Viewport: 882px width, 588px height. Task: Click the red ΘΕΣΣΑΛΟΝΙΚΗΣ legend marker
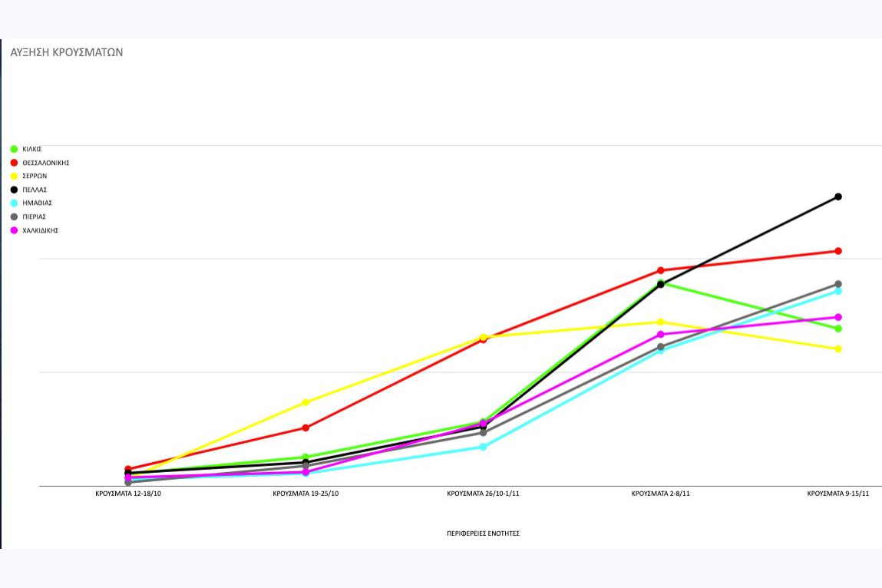tap(14, 163)
